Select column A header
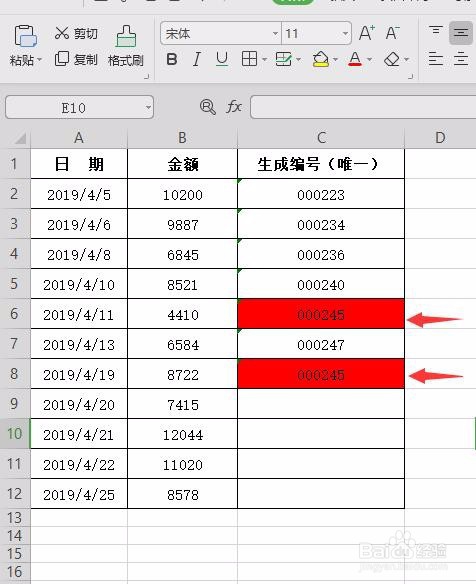 (x=79, y=138)
